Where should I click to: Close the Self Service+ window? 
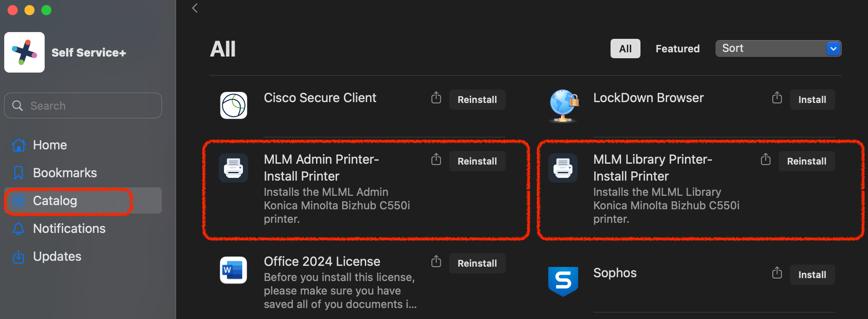point(13,10)
